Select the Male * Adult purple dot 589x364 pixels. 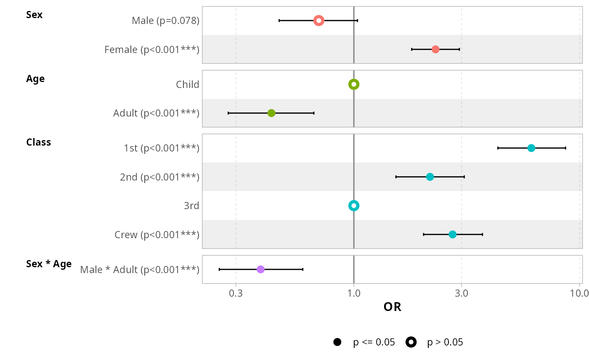coord(260,269)
